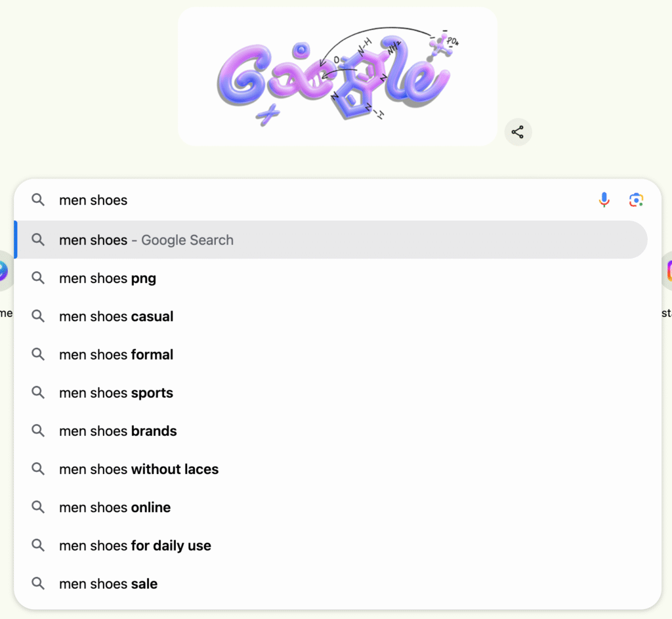
Task: Click the magnifier icon inside the search bar
Action: pyautogui.click(x=37, y=200)
